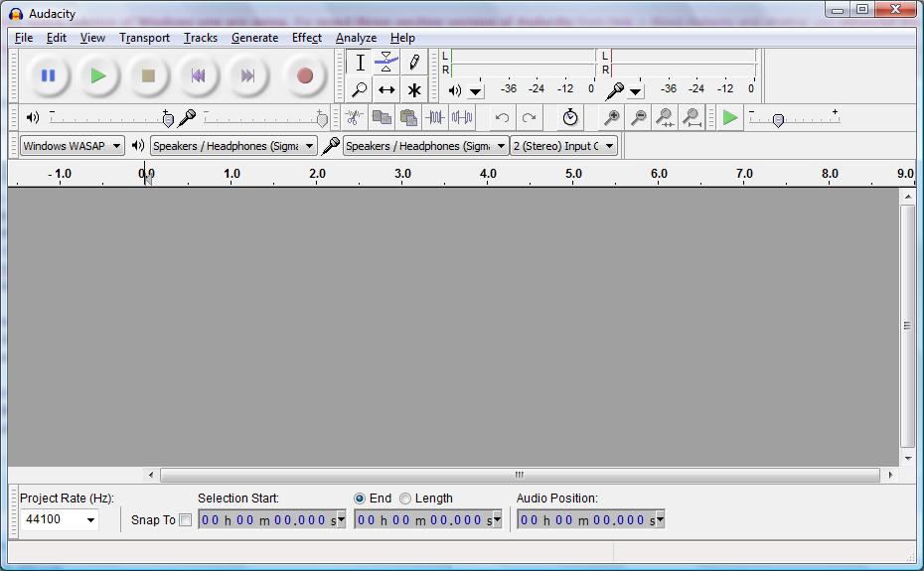This screenshot has height=571, width=924.
Task: Click the Cut scissors icon
Action: pyautogui.click(x=354, y=118)
